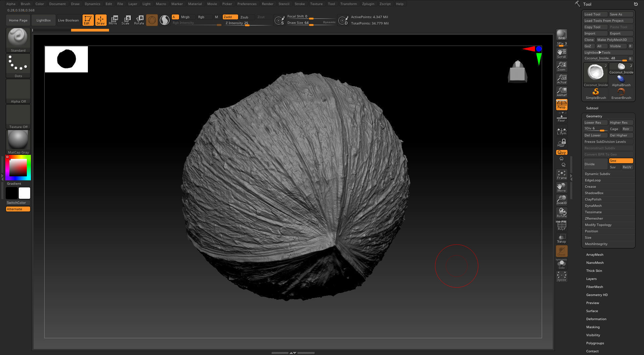Select the Scale transform tool

tap(126, 20)
